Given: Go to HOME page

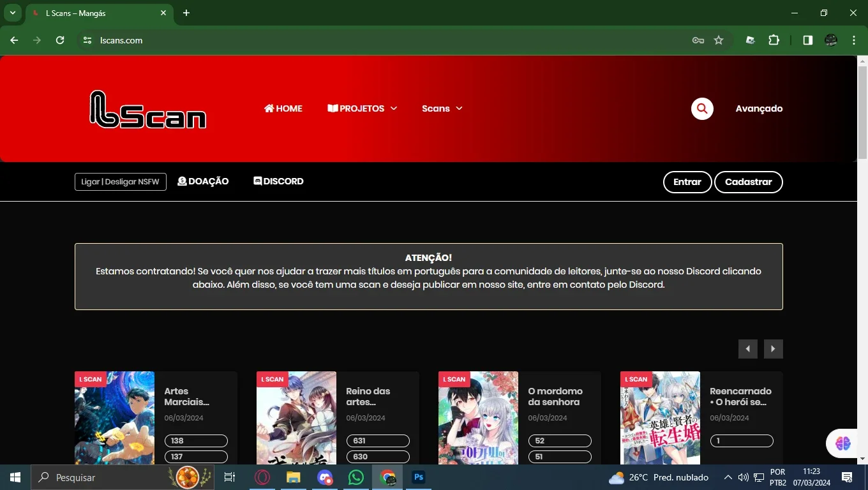Looking at the screenshot, I should pyautogui.click(x=283, y=108).
